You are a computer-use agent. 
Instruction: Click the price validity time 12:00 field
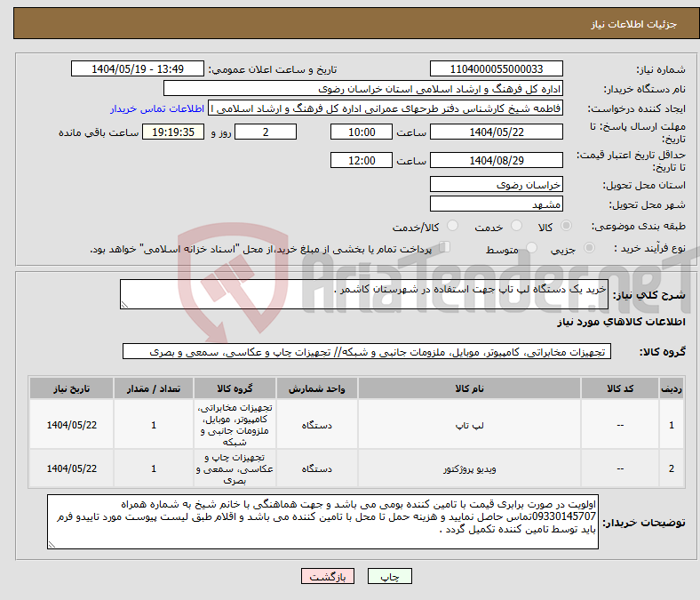(362, 160)
